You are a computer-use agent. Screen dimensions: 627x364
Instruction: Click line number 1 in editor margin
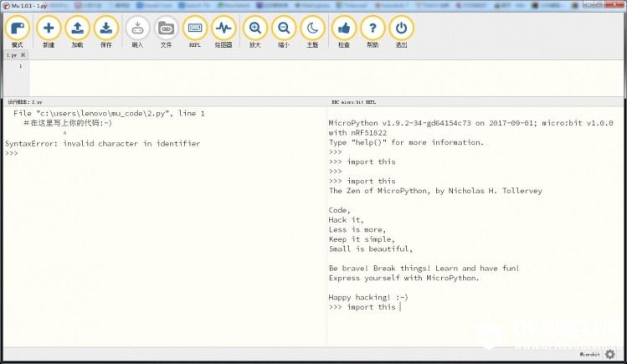pos(20,66)
